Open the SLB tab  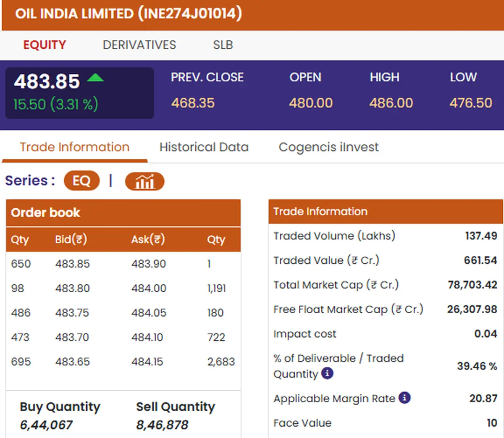[x=223, y=45]
